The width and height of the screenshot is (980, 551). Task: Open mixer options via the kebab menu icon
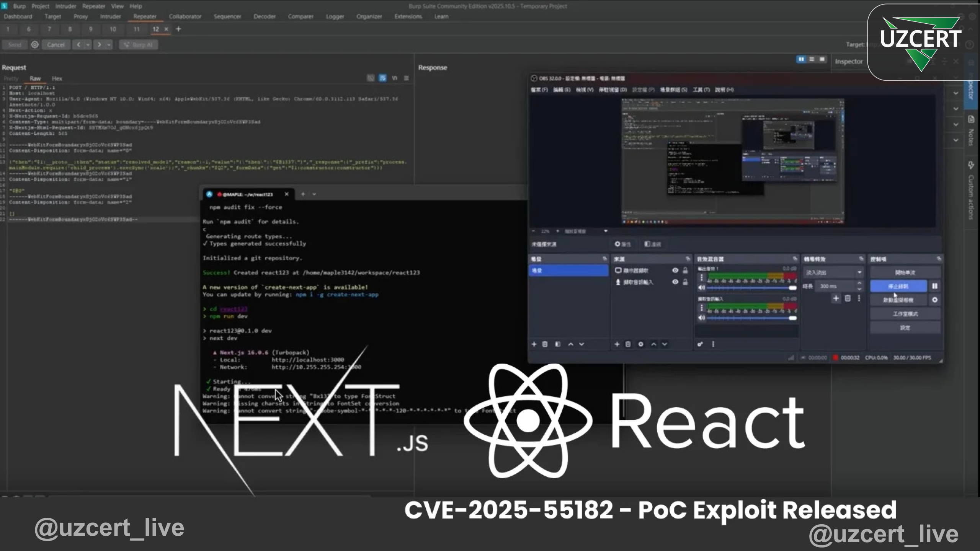click(713, 344)
